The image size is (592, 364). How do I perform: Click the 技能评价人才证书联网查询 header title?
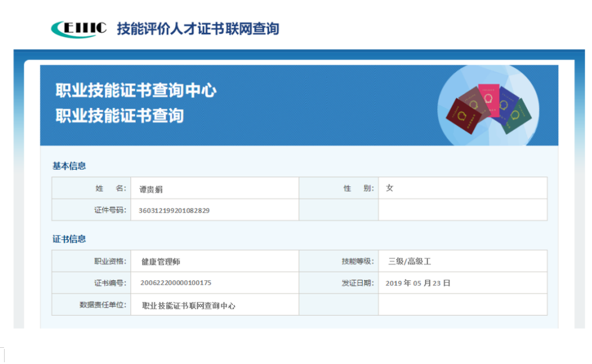(x=198, y=28)
